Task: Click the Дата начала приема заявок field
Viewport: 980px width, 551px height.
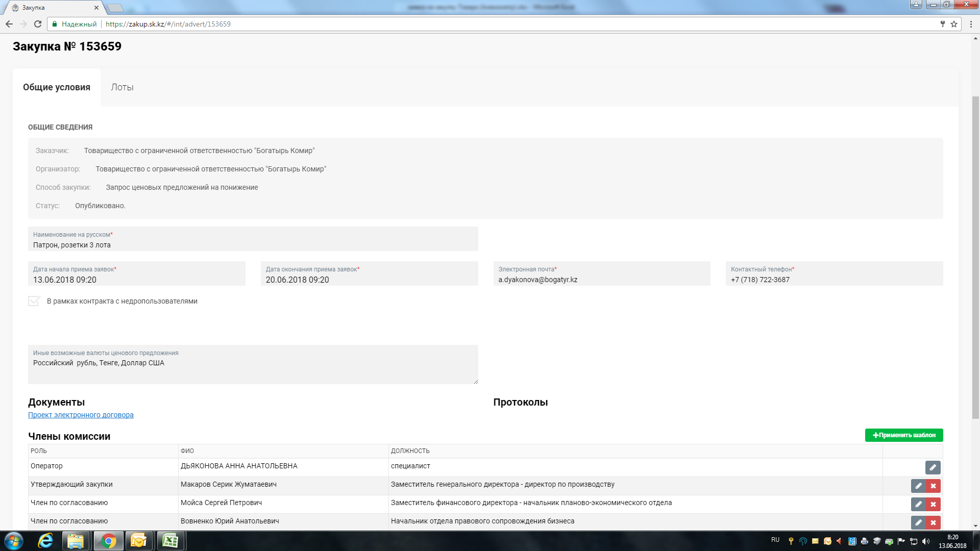Action: pyautogui.click(x=137, y=273)
